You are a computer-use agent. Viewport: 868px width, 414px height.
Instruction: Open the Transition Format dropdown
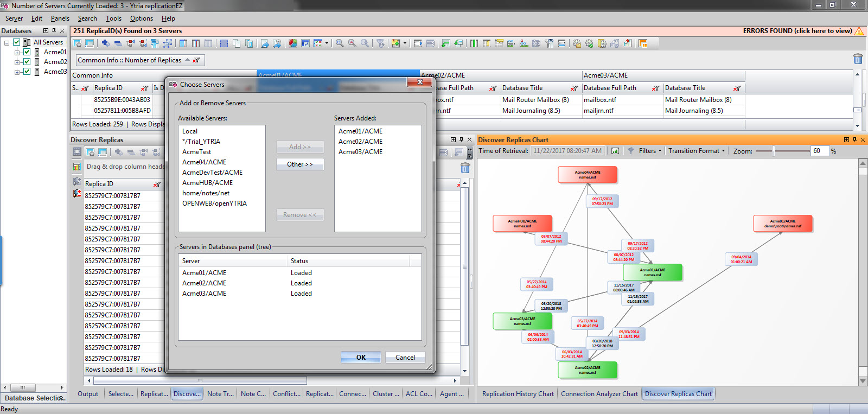(697, 151)
